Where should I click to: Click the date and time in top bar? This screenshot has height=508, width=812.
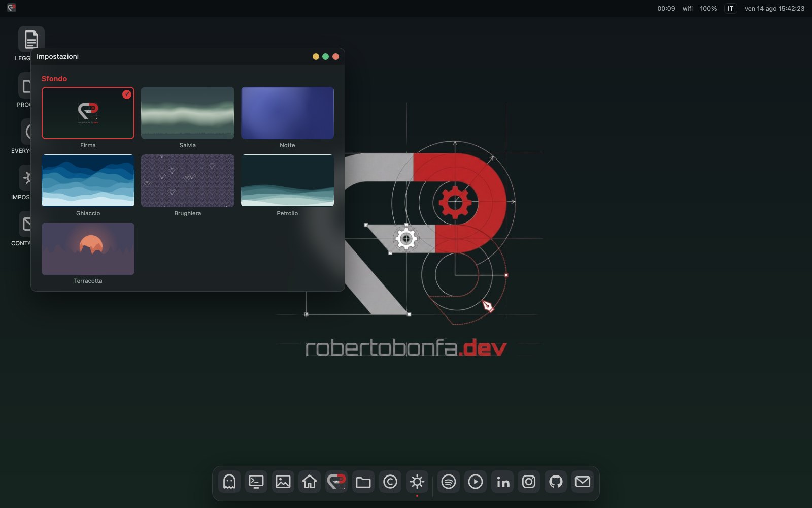point(774,8)
